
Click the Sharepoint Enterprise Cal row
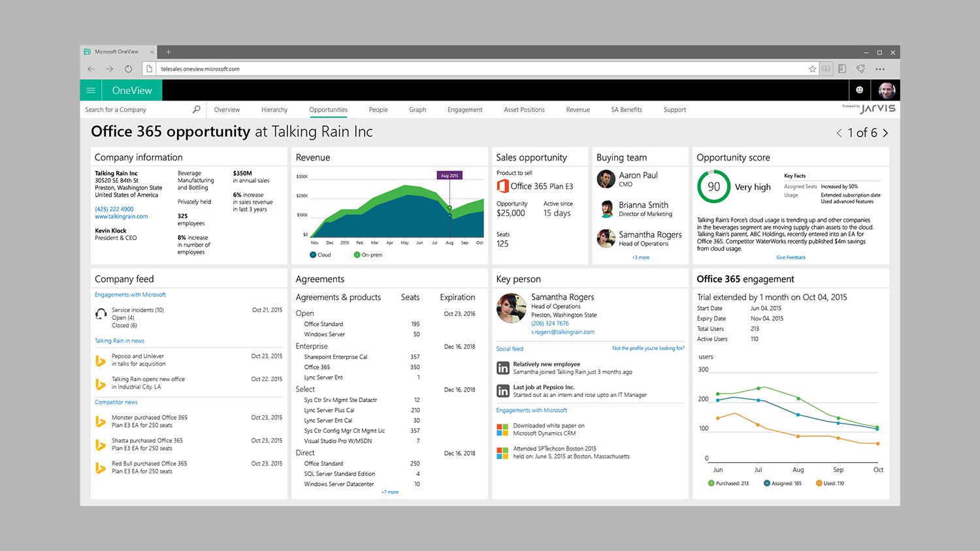[x=362, y=357]
